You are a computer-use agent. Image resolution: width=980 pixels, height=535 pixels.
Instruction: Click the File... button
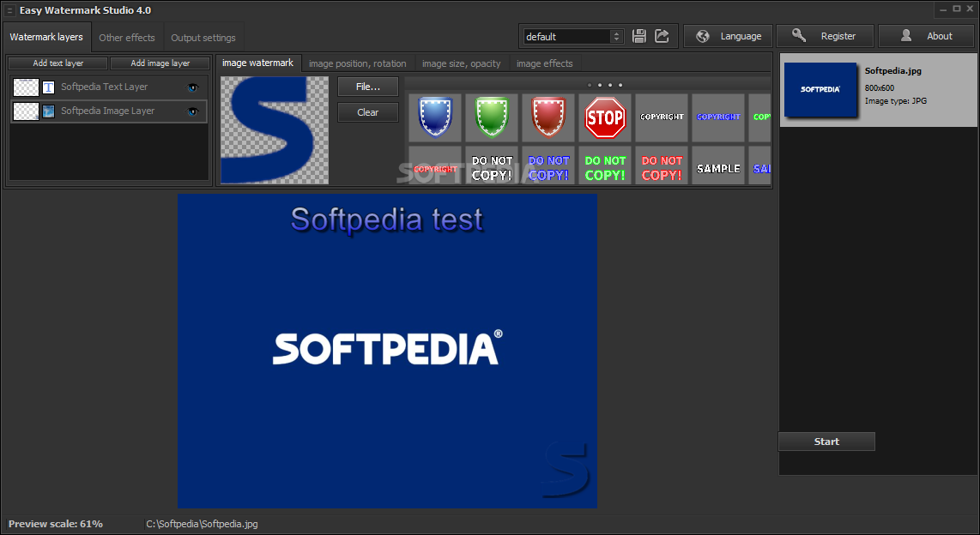pos(367,87)
